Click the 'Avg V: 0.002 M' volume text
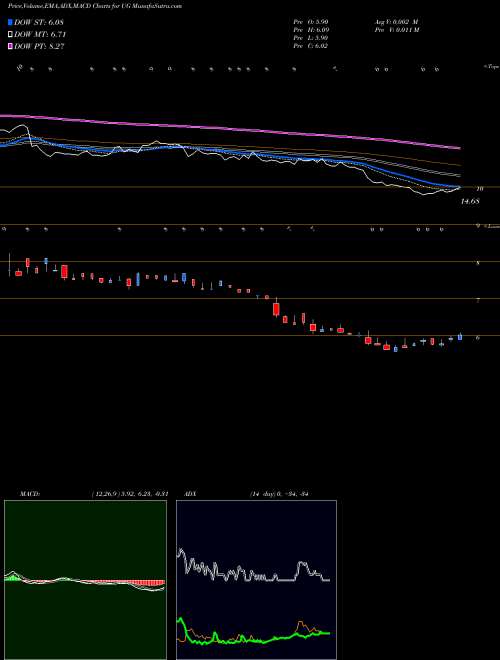 click(396, 22)
